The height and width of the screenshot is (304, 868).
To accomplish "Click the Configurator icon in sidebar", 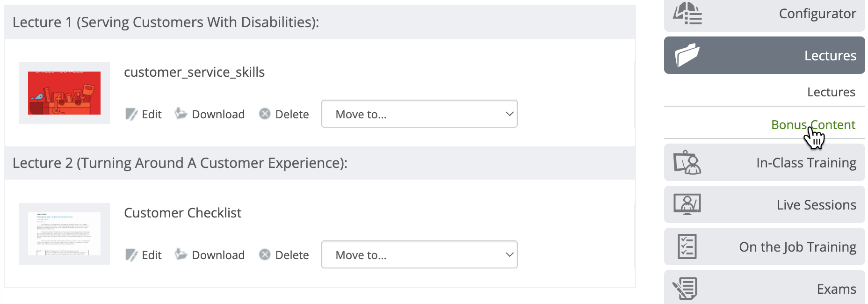I will pyautogui.click(x=687, y=13).
